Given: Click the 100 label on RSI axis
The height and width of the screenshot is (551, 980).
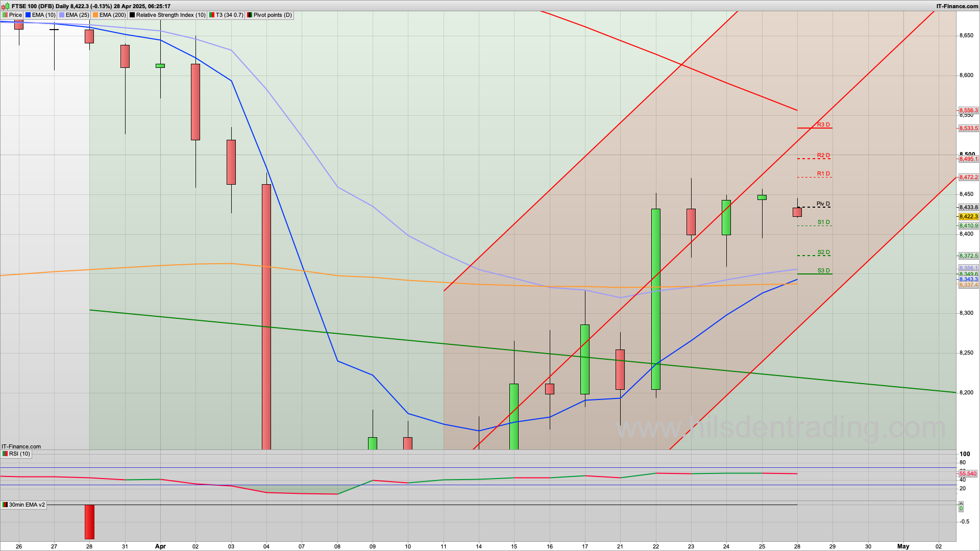Looking at the screenshot, I should point(965,454).
